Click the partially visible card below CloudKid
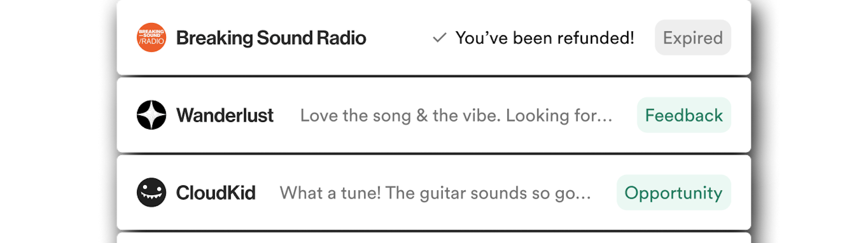Image resolution: width=868 pixels, height=243 pixels. (434, 238)
